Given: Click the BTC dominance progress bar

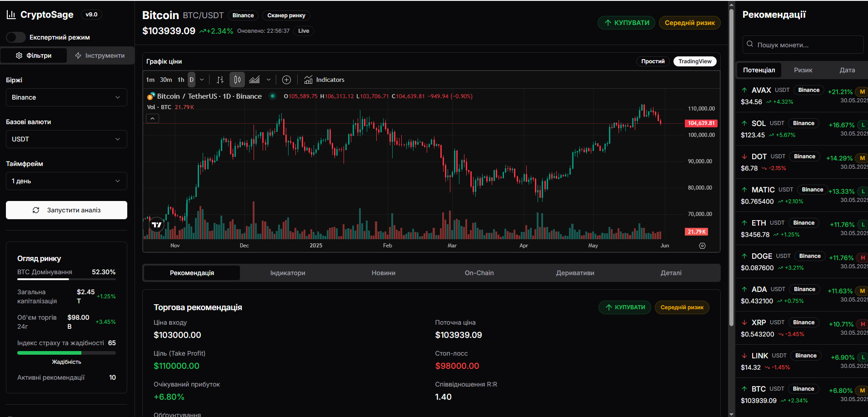Looking at the screenshot, I should [x=66, y=279].
